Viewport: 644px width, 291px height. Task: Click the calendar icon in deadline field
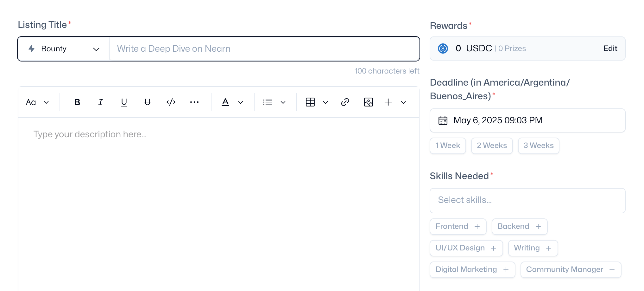click(443, 120)
